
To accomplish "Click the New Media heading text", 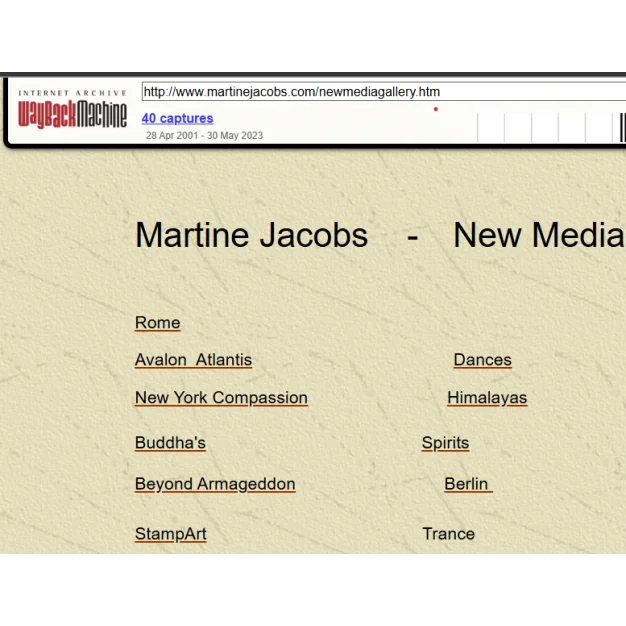I will pos(538,235).
